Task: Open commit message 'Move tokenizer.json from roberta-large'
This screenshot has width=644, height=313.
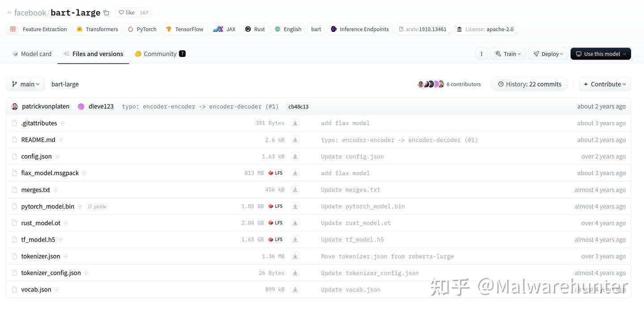Action: coord(387,257)
